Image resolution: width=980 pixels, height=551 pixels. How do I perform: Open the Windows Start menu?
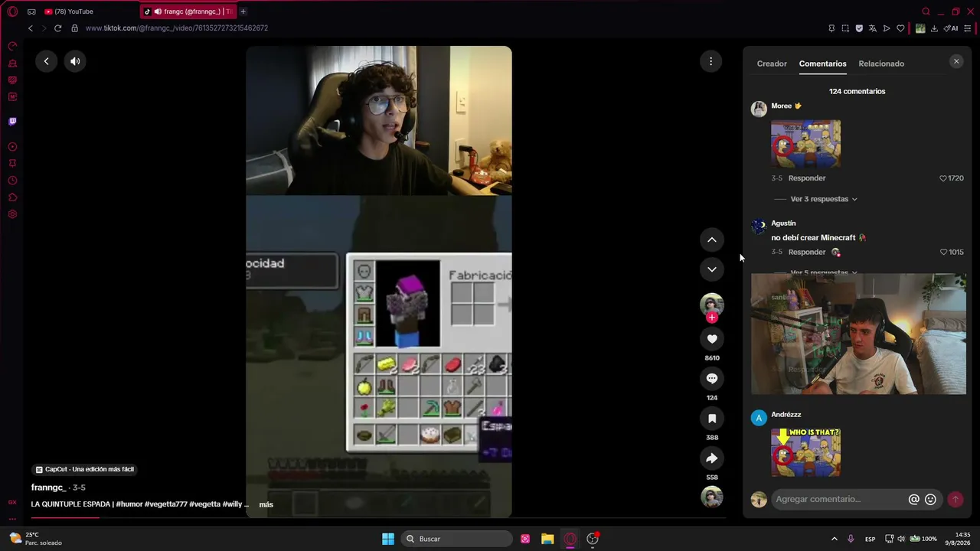point(388,539)
